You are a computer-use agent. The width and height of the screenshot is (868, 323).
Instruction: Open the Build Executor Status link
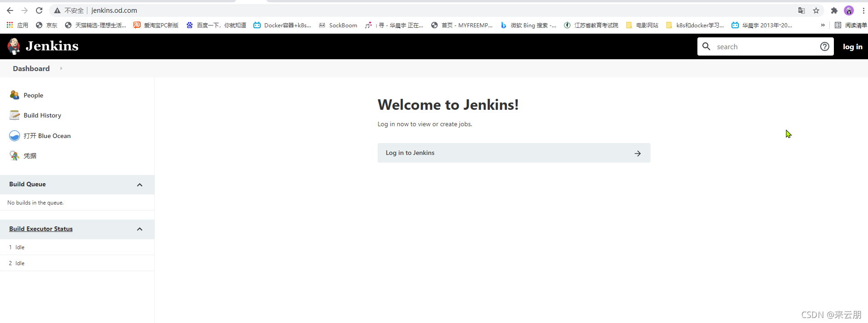pyautogui.click(x=41, y=229)
